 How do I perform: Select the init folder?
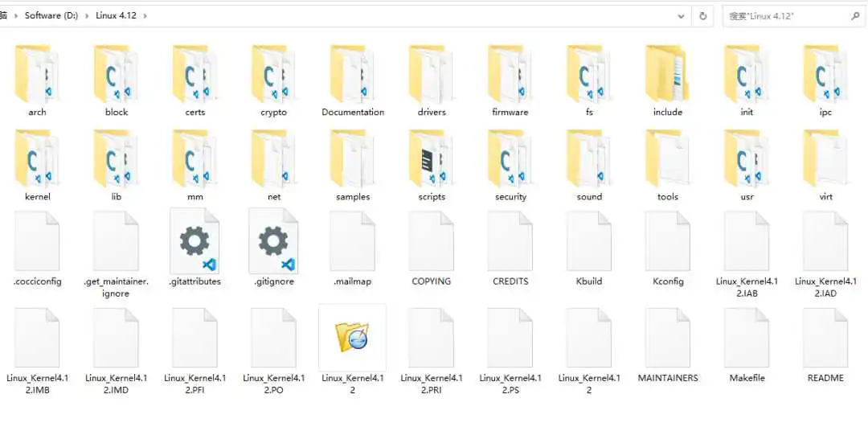[746, 80]
